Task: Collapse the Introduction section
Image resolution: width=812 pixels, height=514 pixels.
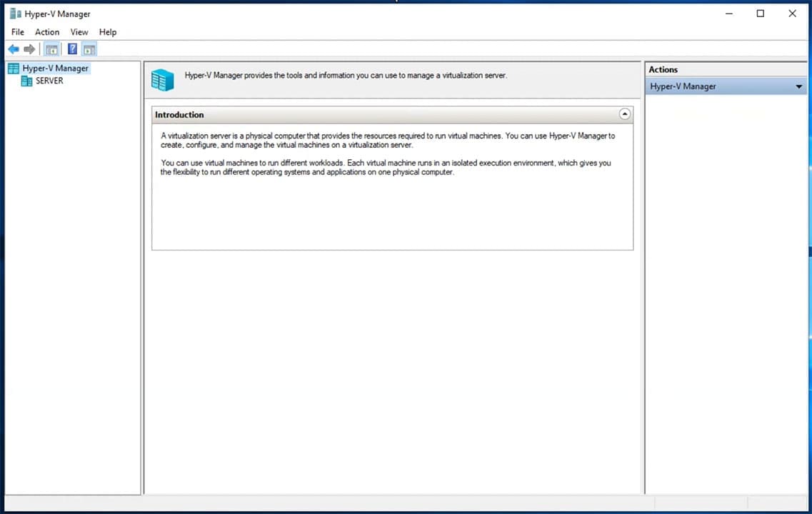Action: pos(625,114)
